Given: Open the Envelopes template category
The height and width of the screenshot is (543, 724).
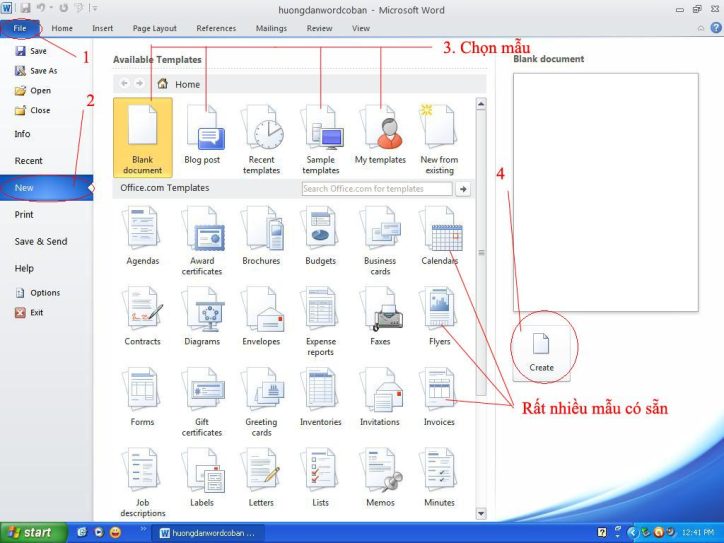Looking at the screenshot, I should coord(261,317).
